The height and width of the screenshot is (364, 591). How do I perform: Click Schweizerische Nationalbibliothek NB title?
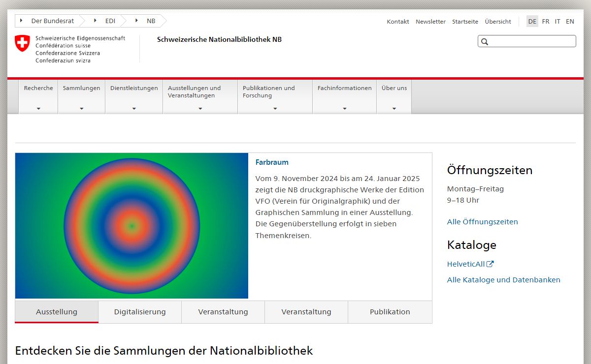click(220, 39)
